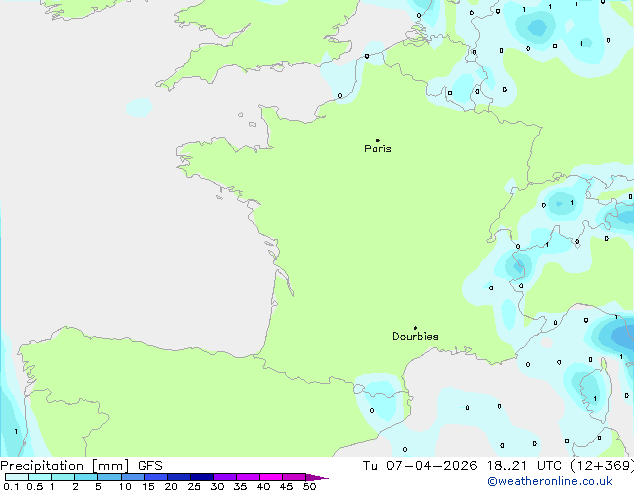Click the 'Tu 07-04-2026 18..21 UTC' timestamp
The height and width of the screenshot is (490, 634).
point(462,466)
